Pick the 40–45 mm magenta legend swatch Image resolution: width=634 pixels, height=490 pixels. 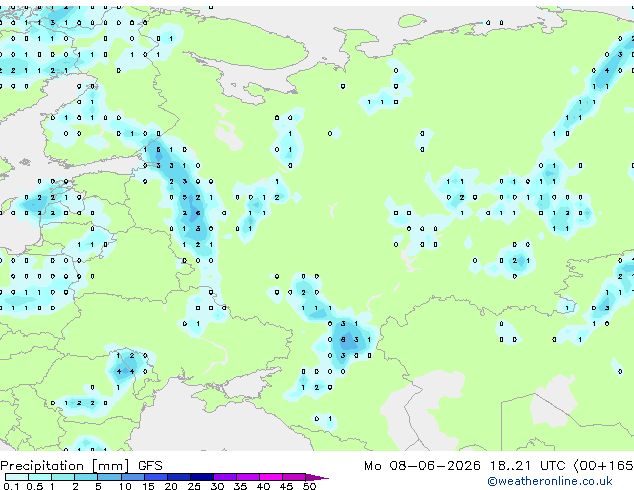coord(271,477)
